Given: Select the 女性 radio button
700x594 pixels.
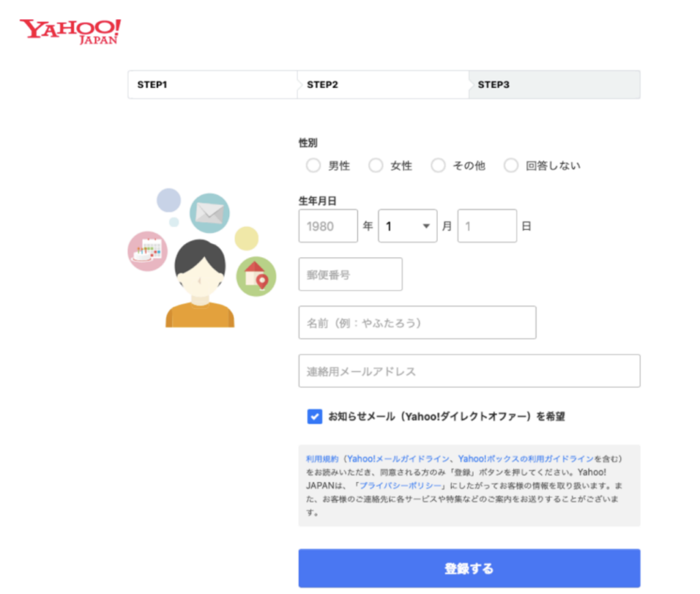Looking at the screenshot, I should (x=375, y=165).
